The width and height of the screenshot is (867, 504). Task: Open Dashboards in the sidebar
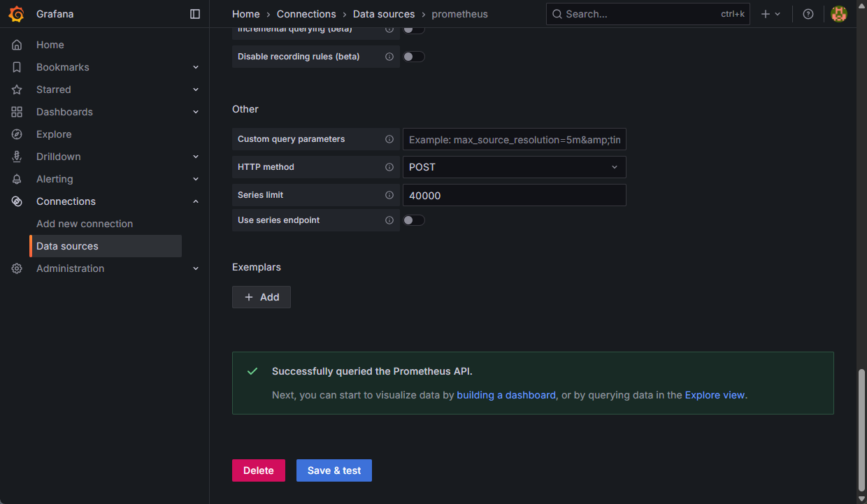click(64, 112)
